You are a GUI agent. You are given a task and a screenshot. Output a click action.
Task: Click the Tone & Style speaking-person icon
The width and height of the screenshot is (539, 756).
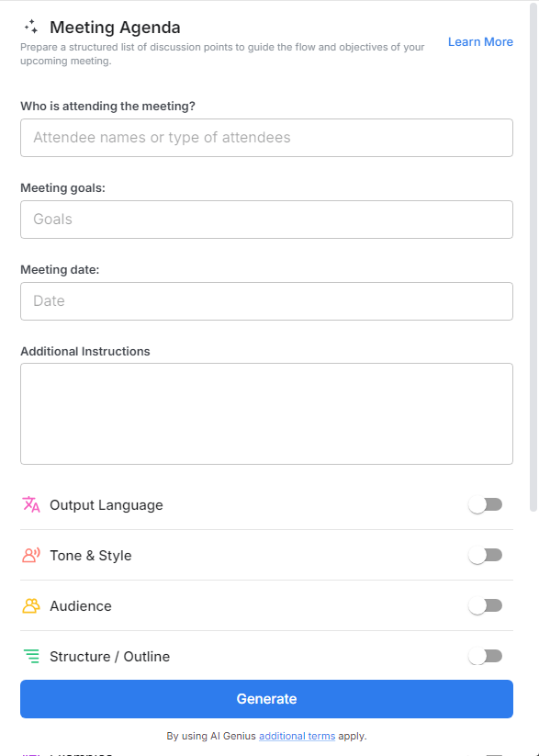[29, 555]
